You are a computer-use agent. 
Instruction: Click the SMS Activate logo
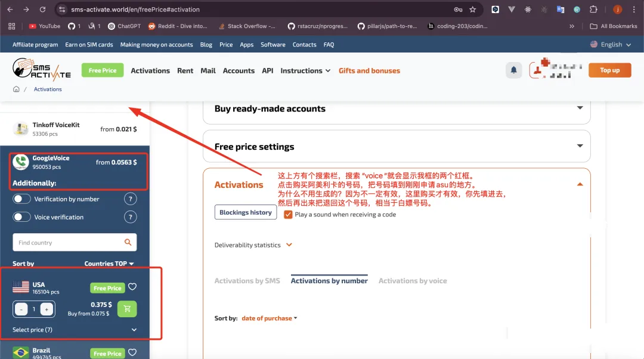click(x=42, y=69)
